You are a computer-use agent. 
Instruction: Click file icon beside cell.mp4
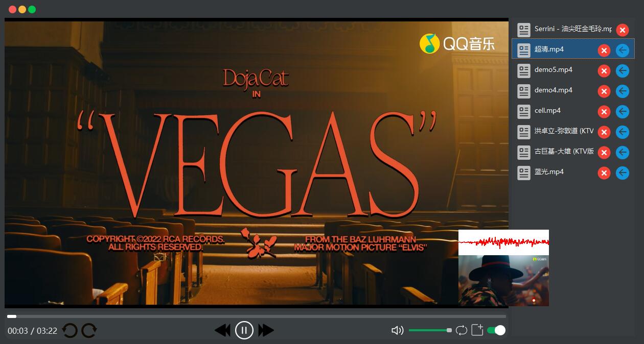tap(524, 112)
